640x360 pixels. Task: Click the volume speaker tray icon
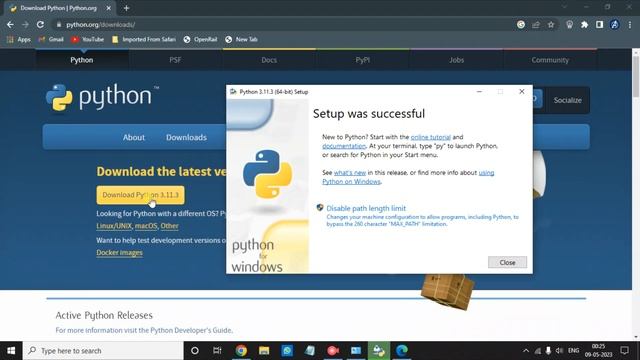click(560, 351)
